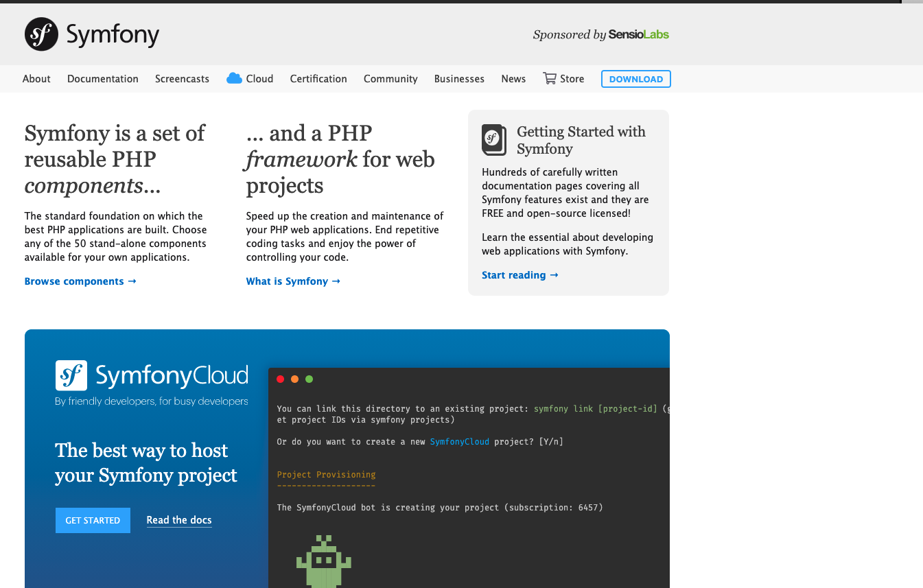This screenshot has height=588, width=923.
Task: Click 'The best way to host' heading
Action: coord(146,462)
